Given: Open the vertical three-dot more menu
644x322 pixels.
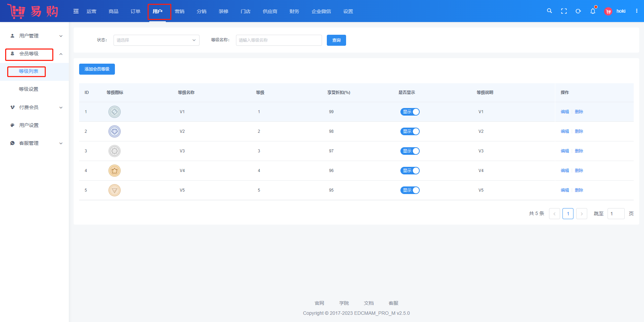Looking at the screenshot, I should tap(637, 11).
